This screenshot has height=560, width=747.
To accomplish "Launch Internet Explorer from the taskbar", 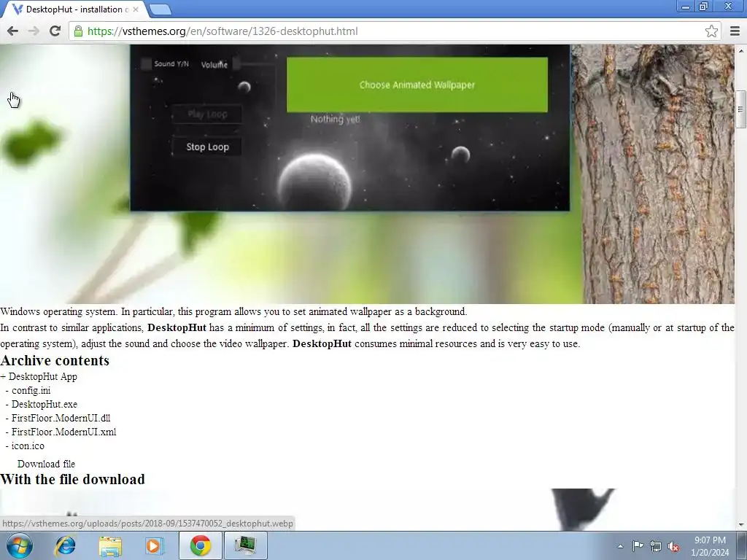I will pos(65,545).
